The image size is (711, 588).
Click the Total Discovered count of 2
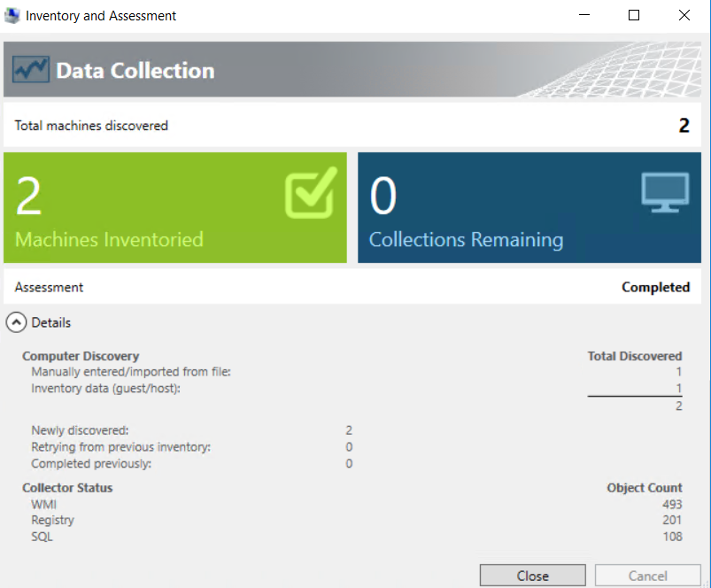point(678,406)
